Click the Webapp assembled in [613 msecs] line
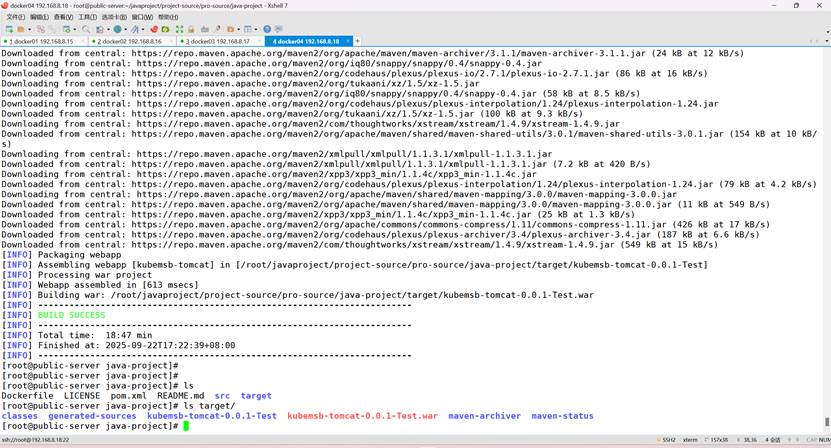Screen dimensions: 831x448 click(x=118, y=285)
